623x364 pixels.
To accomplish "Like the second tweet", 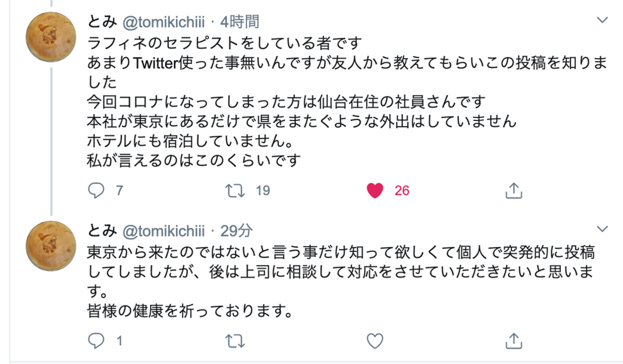I will pos(375,341).
